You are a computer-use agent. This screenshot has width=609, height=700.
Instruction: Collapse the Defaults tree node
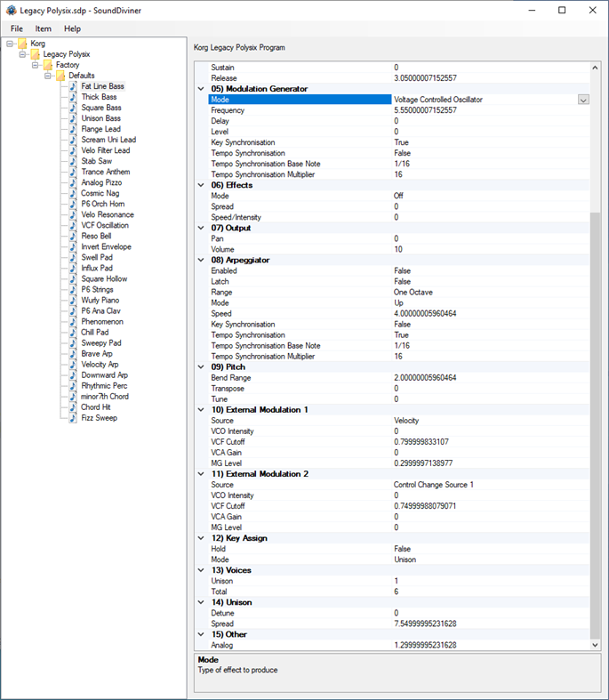pyautogui.click(x=47, y=76)
